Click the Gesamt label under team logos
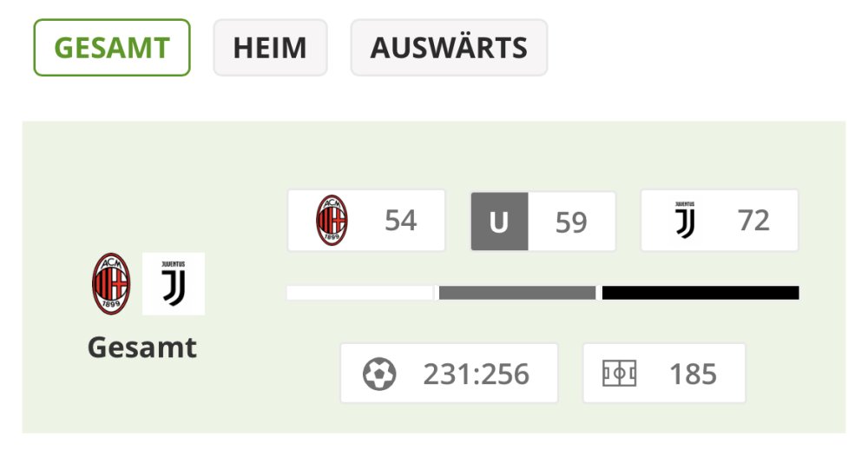This screenshot has height=457, width=868. (142, 348)
